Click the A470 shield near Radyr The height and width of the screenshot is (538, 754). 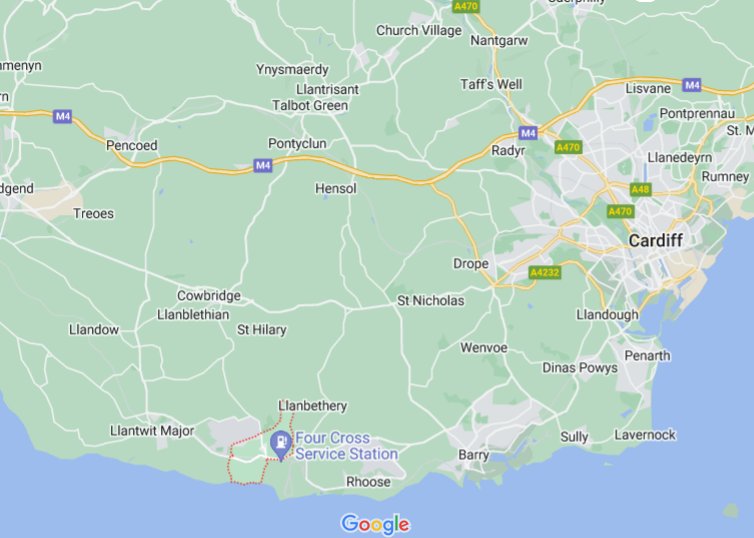click(x=568, y=147)
